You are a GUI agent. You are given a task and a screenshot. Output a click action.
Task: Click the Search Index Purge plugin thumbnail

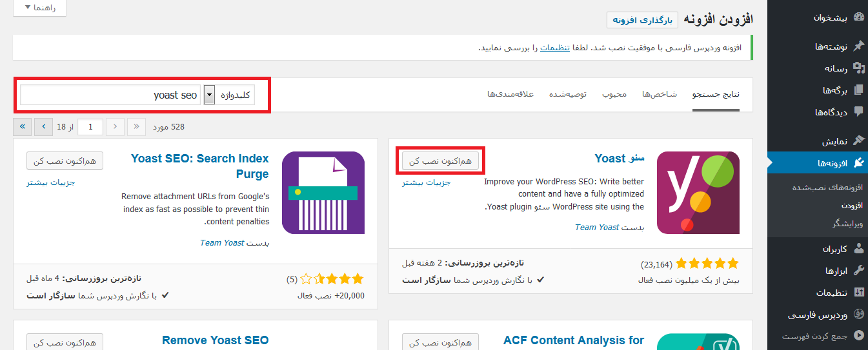[x=323, y=193]
